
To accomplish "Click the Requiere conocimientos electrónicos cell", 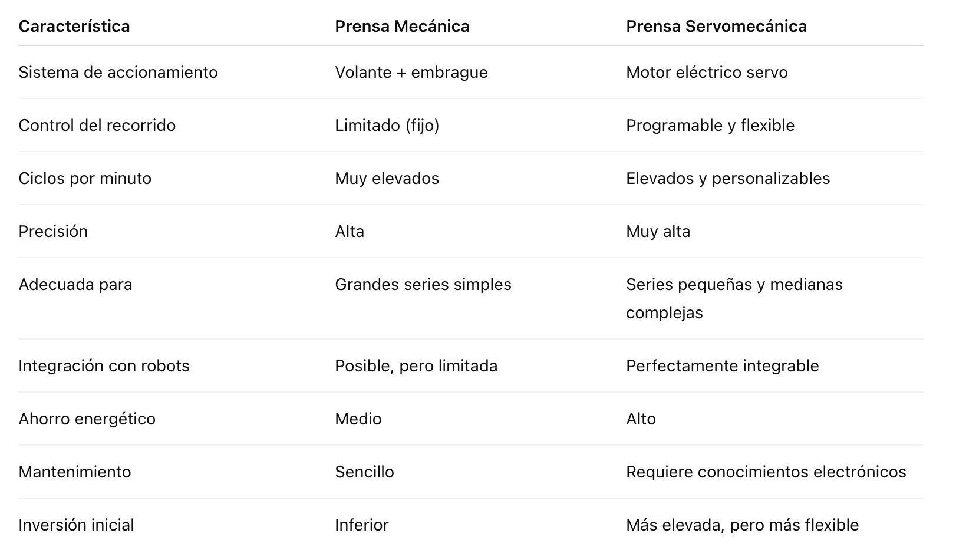I will 766,472.
